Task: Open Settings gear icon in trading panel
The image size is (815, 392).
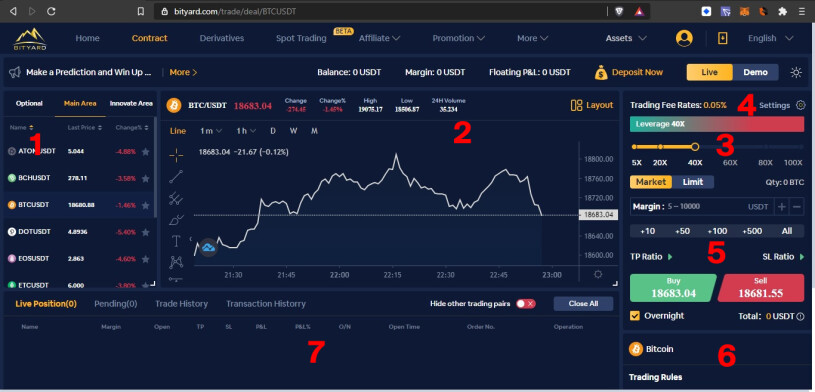Action: point(800,105)
